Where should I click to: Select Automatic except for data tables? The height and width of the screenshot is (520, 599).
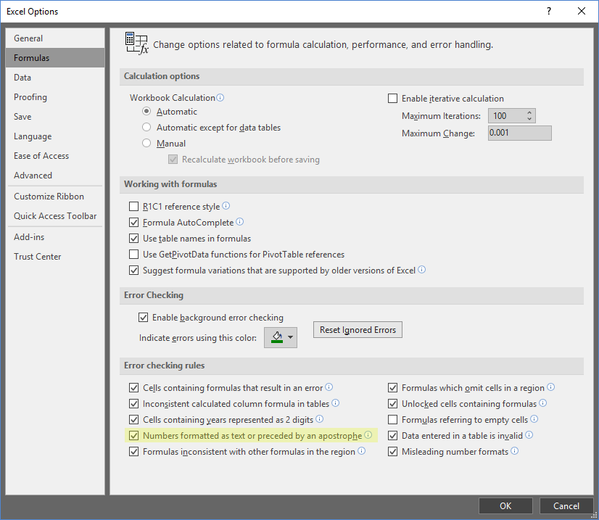click(146, 127)
